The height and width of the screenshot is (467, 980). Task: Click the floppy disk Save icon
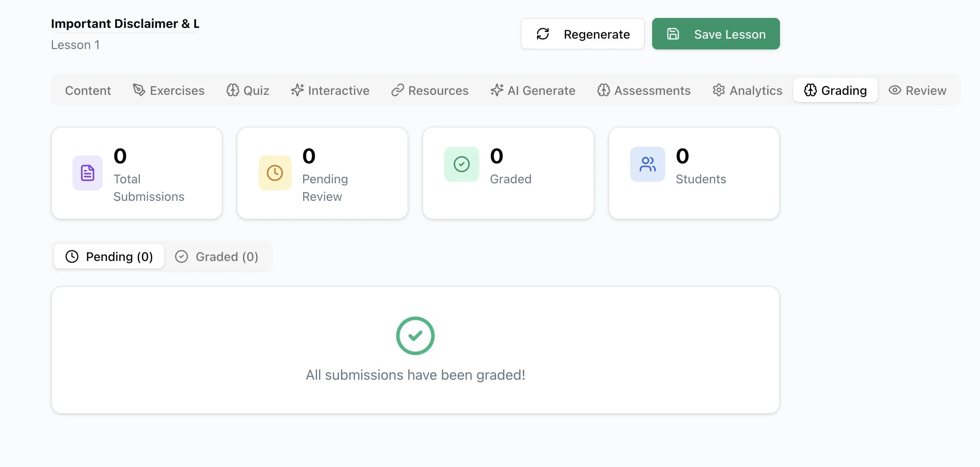pyautogui.click(x=673, y=34)
